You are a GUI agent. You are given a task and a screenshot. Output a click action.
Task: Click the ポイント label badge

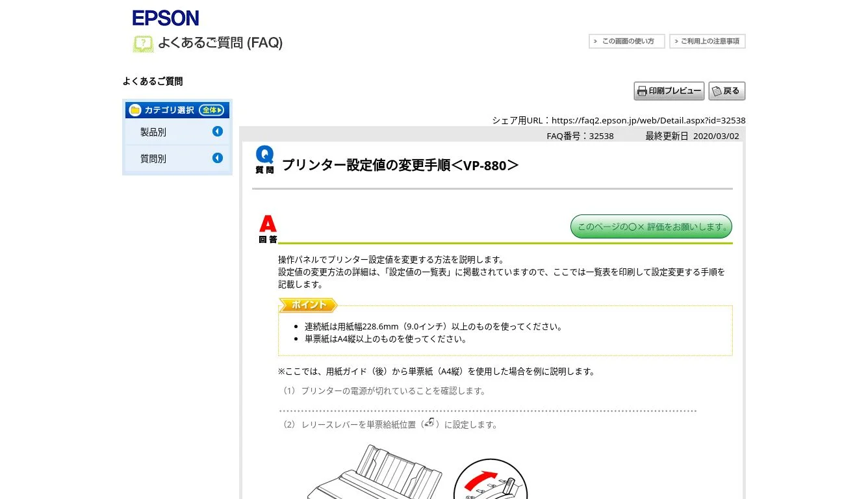pyautogui.click(x=308, y=305)
